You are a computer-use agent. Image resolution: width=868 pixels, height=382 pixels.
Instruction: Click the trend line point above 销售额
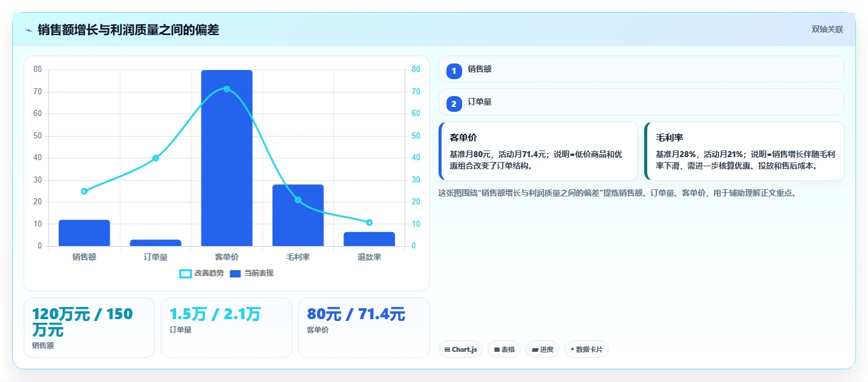coord(84,191)
